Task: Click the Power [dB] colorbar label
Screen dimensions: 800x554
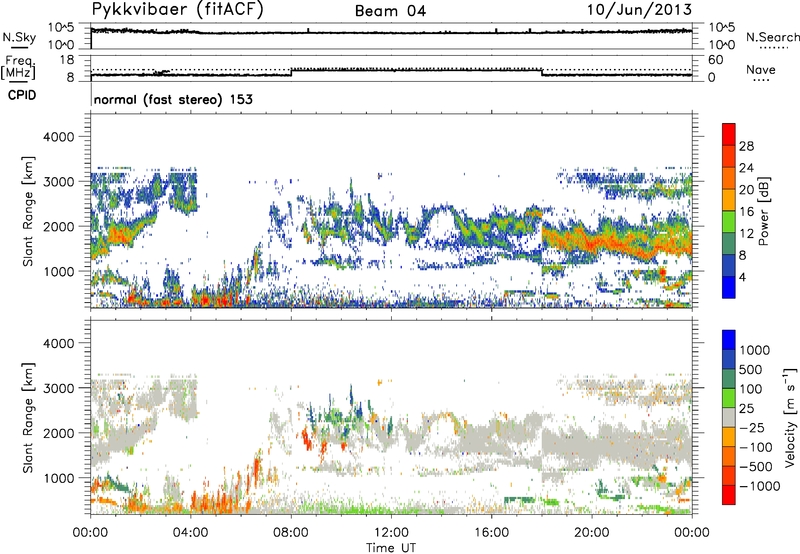Action: point(763,211)
